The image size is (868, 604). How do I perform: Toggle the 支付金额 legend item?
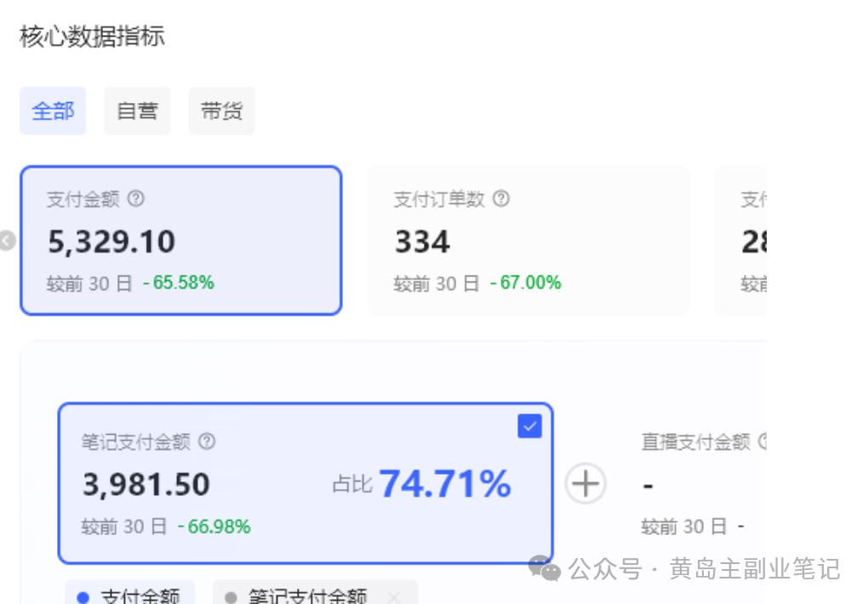(130, 594)
